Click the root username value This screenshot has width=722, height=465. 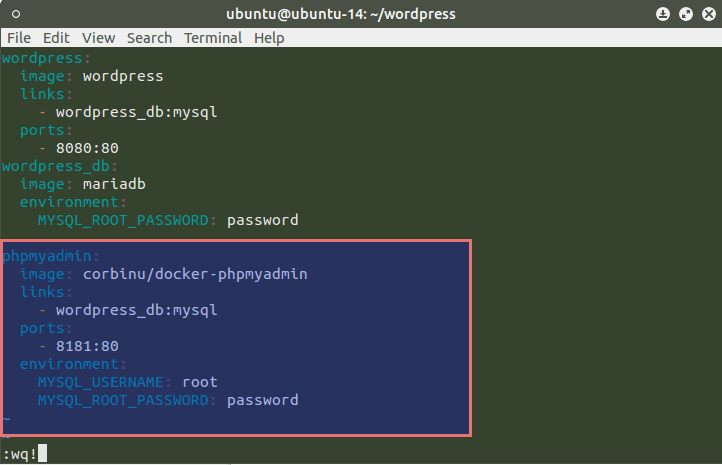[x=200, y=382]
